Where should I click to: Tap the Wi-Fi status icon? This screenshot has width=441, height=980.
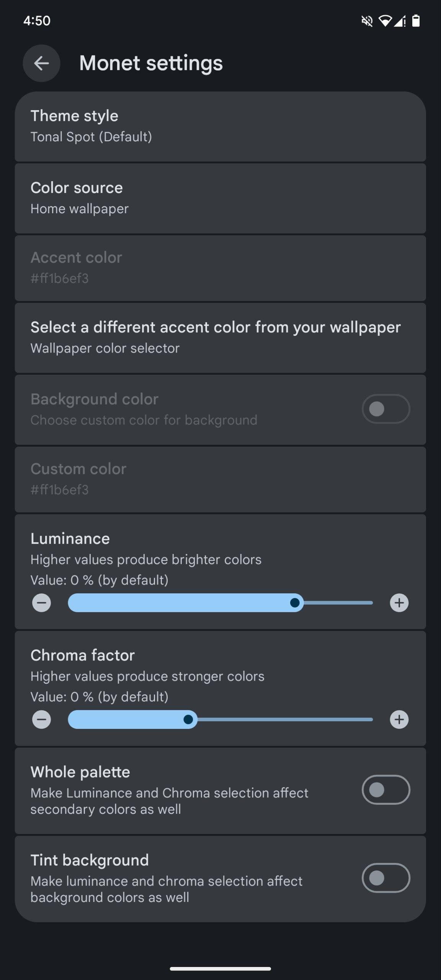point(385,21)
